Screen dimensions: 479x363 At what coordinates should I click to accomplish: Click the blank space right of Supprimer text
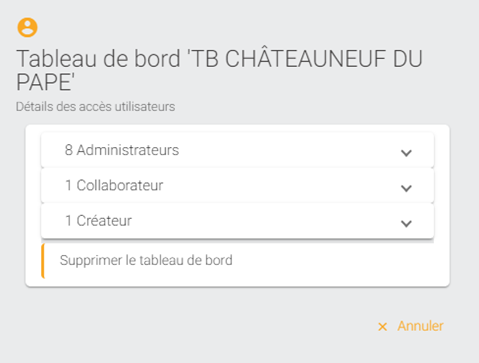click(x=333, y=261)
